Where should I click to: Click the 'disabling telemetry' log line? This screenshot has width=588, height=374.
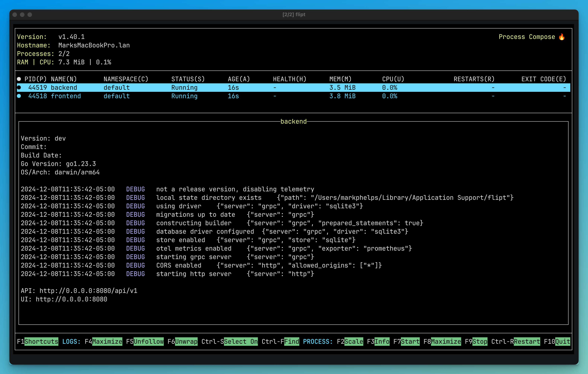pyautogui.click(x=168, y=189)
